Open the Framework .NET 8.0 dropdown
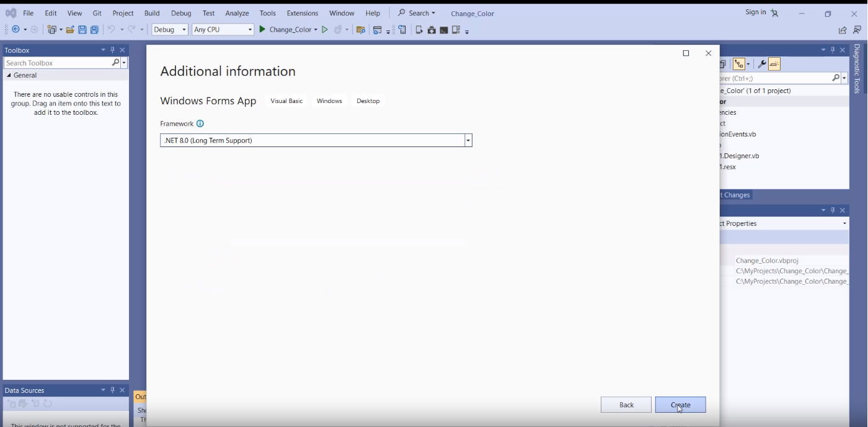Image resolution: width=868 pixels, height=427 pixels. pyautogui.click(x=468, y=140)
